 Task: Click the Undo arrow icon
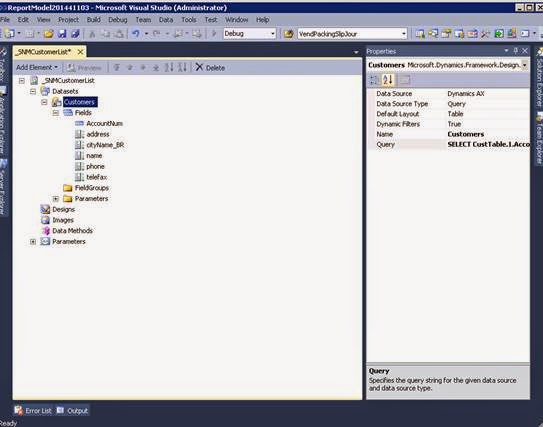click(x=135, y=34)
